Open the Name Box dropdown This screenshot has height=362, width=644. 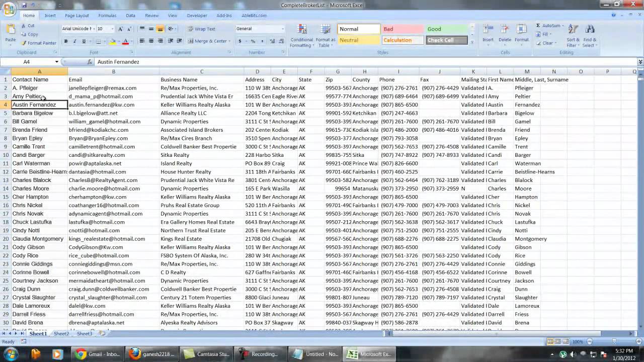(x=56, y=62)
